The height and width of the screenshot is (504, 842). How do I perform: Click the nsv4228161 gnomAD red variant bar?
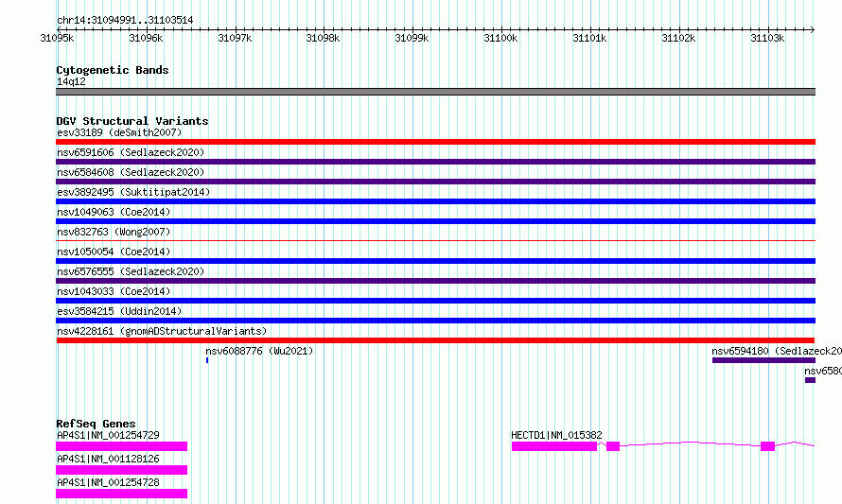coord(435,340)
